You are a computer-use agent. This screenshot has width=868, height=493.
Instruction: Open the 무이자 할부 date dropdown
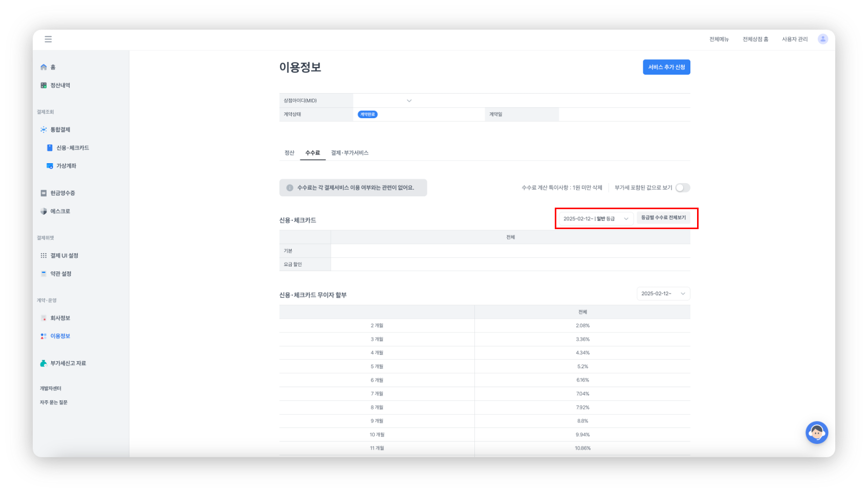[663, 294]
